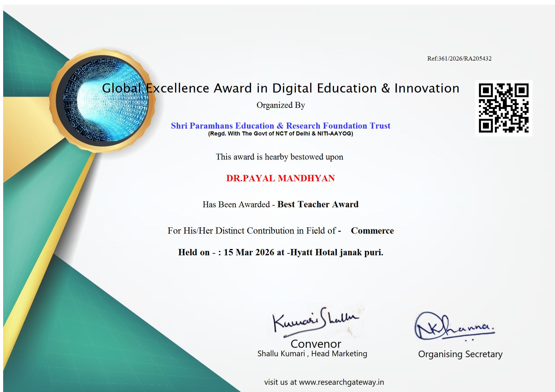Select the date 15 Mar 2026

(x=249, y=252)
